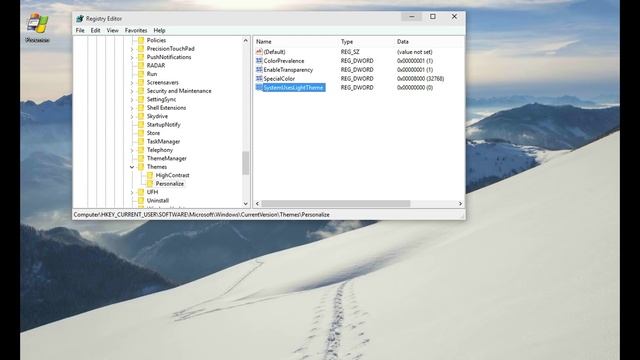Click the Registry Editor title bar icon
This screenshot has height=360, width=640.
pyautogui.click(x=80, y=19)
